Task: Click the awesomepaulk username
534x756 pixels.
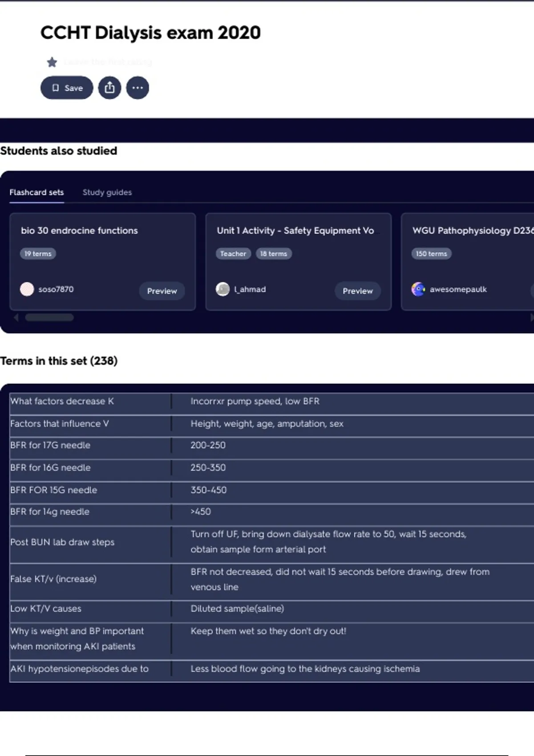Action: tap(458, 290)
